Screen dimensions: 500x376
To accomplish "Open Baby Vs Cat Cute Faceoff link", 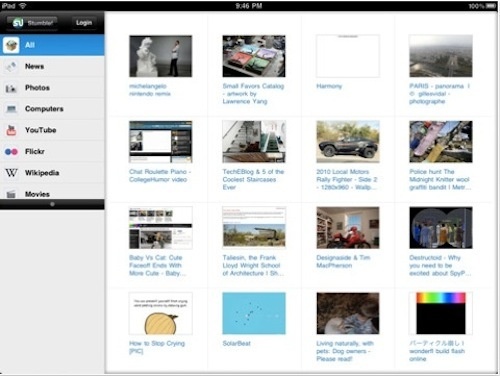I will click(157, 265).
